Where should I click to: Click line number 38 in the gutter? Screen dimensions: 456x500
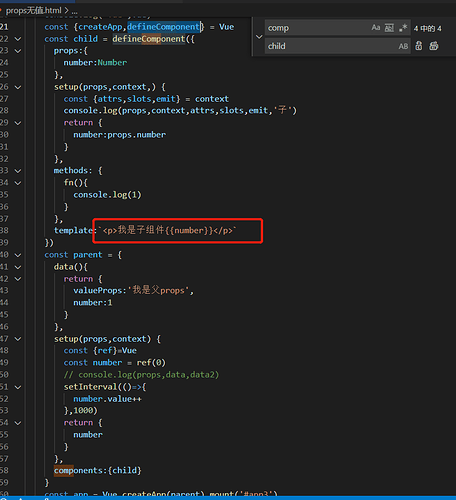tap(4, 231)
